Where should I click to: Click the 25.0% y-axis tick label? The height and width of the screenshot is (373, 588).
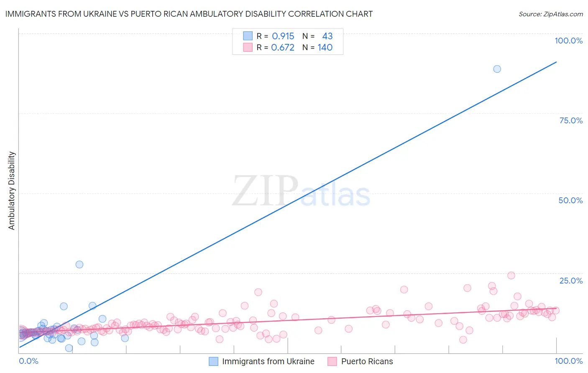click(571, 280)
